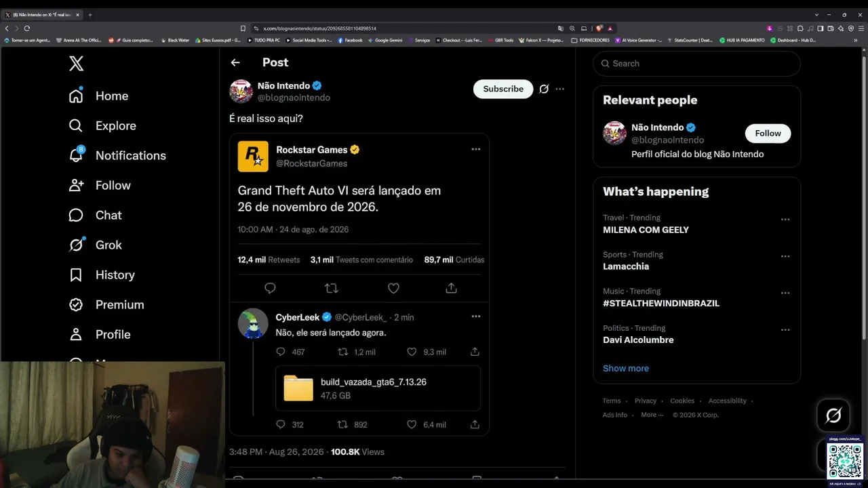Viewport: 868px width, 488px height.
Task: Like CyberLeek's tweet with 9,3 mil likes
Action: 412,352
